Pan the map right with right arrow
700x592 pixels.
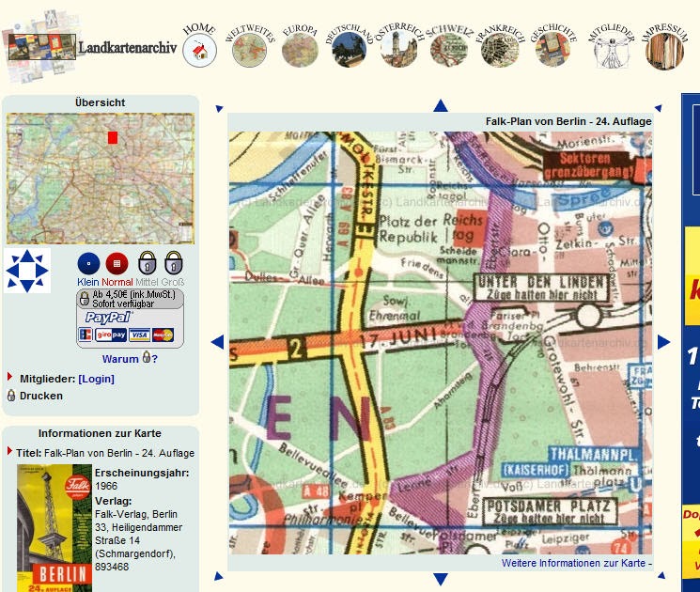tap(664, 342)
